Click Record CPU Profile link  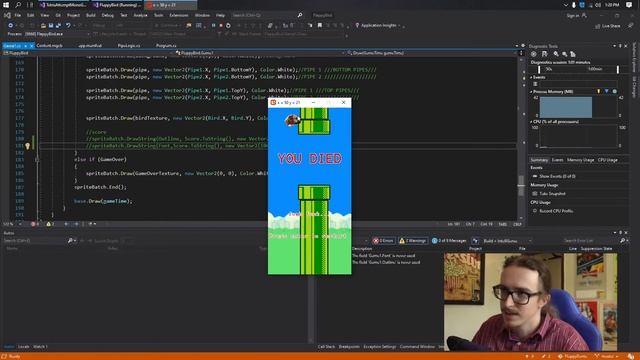[556, 211]
